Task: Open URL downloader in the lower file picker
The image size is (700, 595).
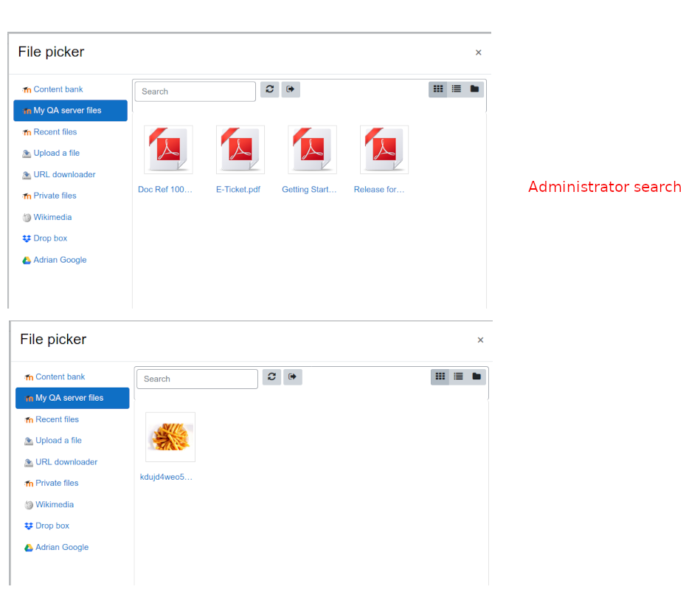Action: coord(60,462)
